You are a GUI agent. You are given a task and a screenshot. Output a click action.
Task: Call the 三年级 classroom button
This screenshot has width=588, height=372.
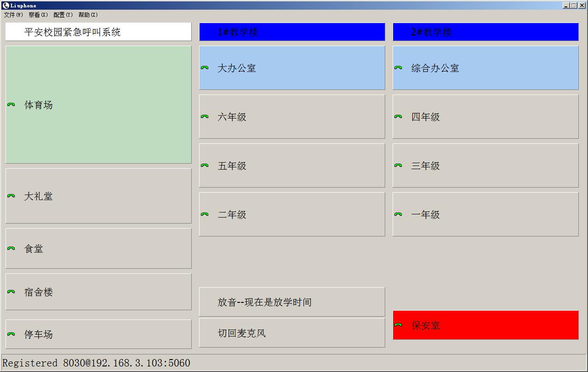tap(486, 165)
